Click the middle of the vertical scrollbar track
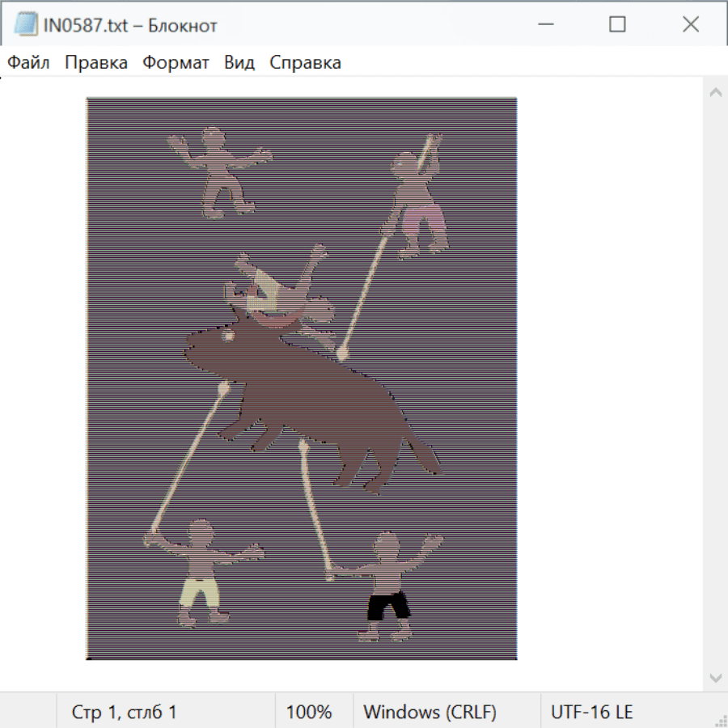This screenshot has height=728, width=728. 715,384
